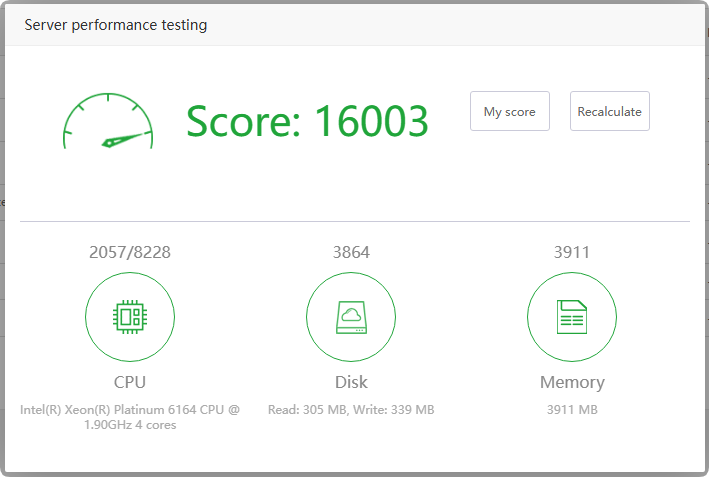Click the CPU chip icon
The height and width of the screenshot is (477, 709).
pos(130,317)
